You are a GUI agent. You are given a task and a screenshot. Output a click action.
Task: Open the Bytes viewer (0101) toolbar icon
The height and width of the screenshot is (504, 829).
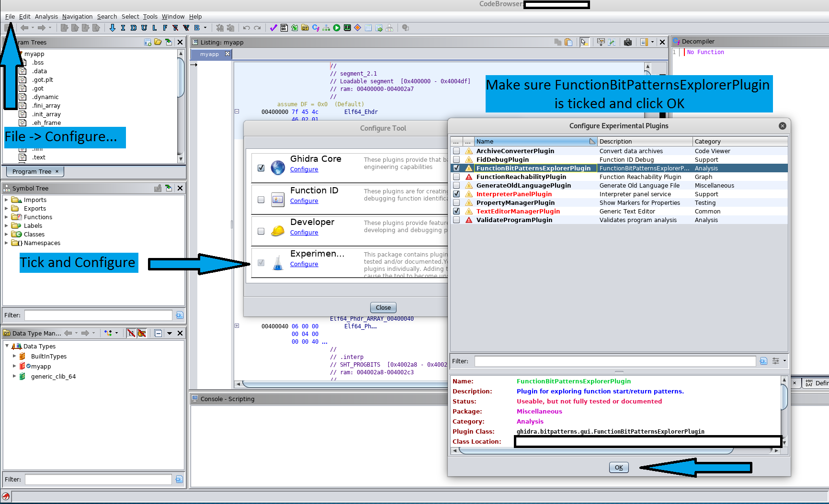284,28
